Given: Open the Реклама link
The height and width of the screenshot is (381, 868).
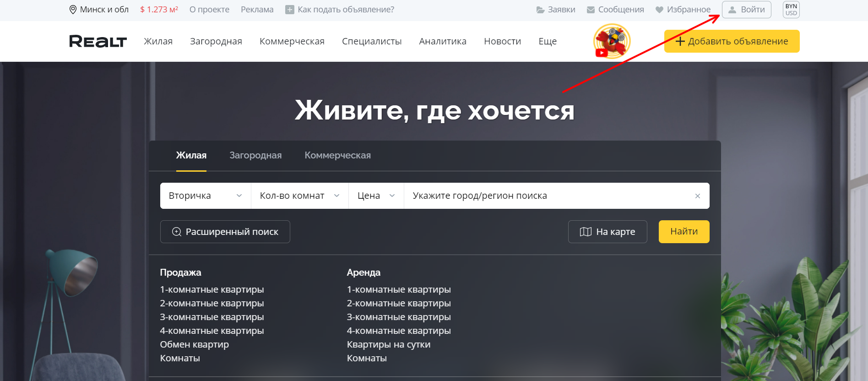Looking at the screenshot, I should click(257, 10).
